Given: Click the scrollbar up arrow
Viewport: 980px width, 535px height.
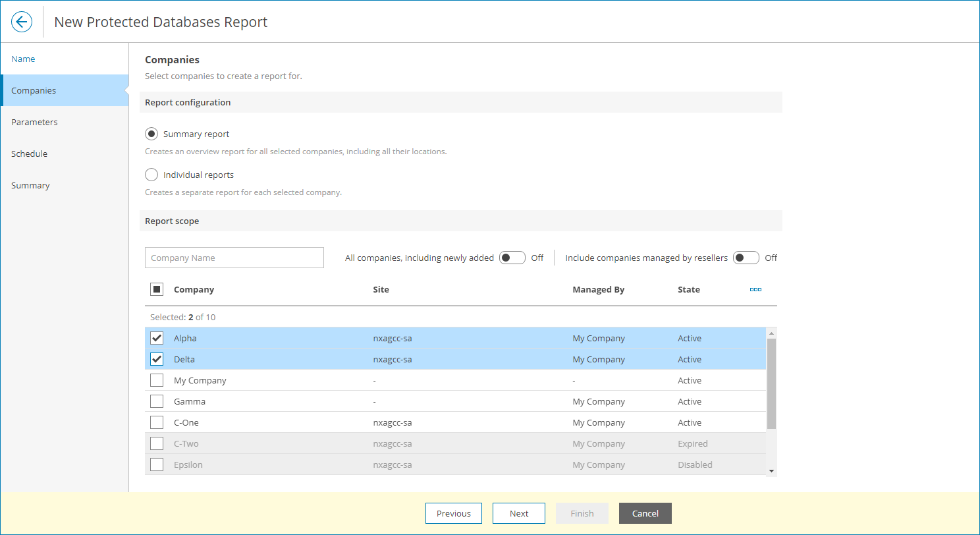Looking at the screenshot, I should pos(771,333).
